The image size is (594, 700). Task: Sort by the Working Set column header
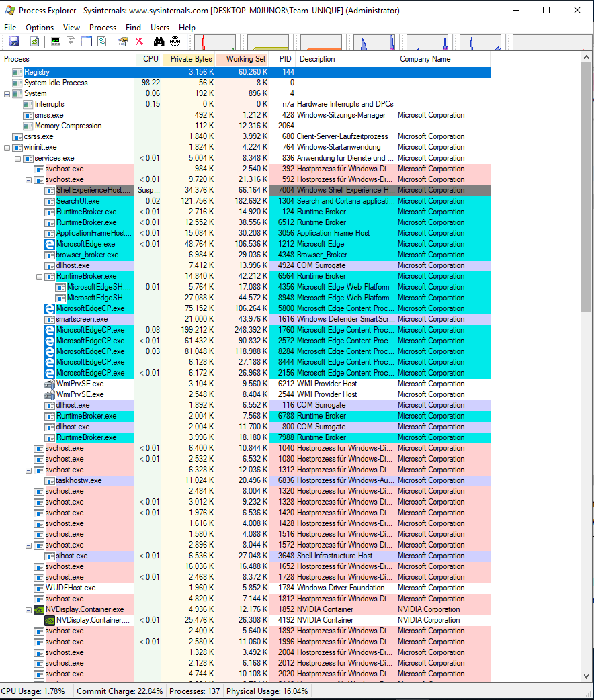(x=242, y=59)
